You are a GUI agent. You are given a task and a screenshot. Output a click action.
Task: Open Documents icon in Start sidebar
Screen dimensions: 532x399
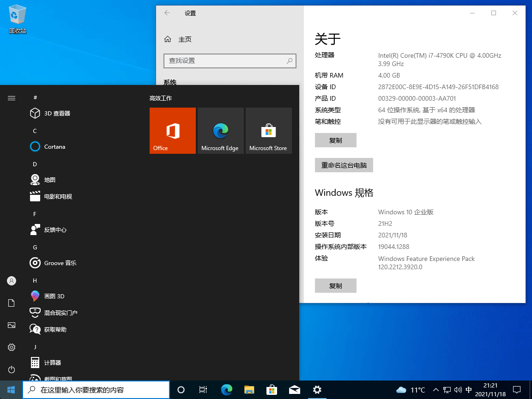click(12, 303)
